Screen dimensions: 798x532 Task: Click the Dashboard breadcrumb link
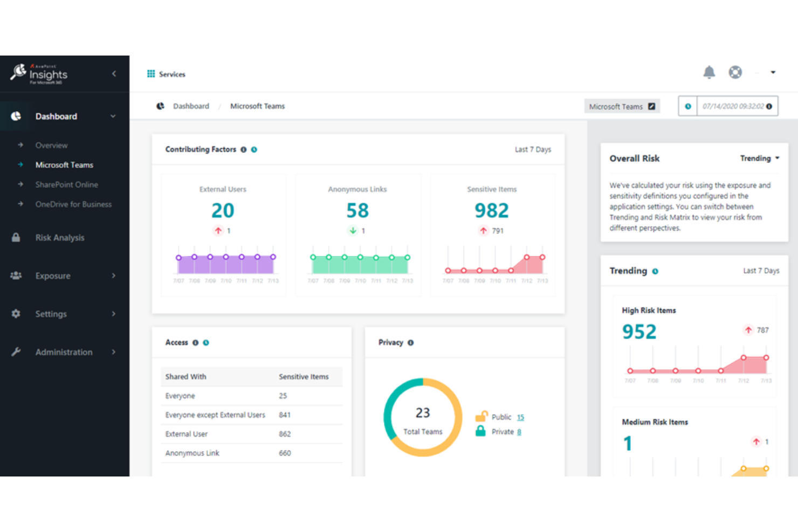(x=191, y=106)
